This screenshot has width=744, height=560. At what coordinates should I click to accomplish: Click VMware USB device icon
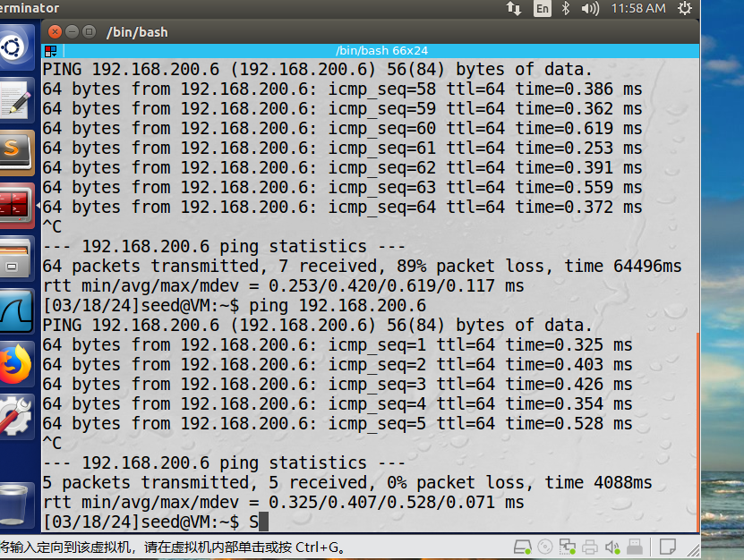(x=635, y=547)
